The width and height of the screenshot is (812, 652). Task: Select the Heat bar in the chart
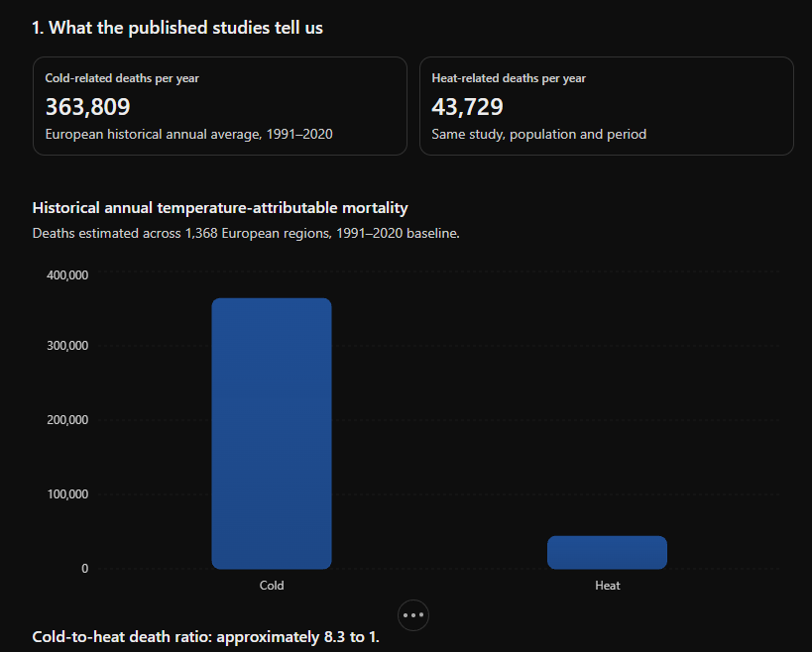[607, 553]
